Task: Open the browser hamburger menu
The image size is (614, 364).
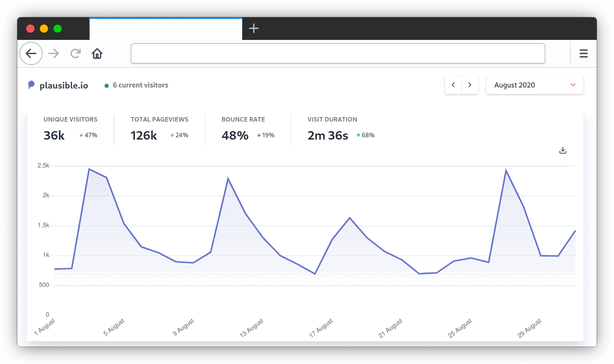Action: (x=583, y=54)
